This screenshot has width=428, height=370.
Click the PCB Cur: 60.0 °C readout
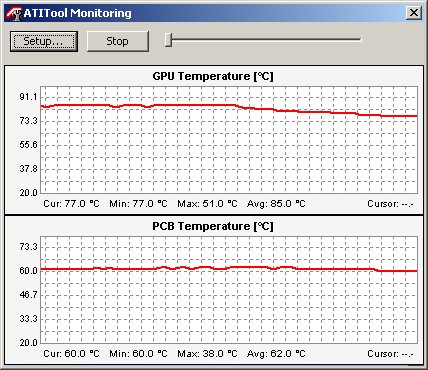pyautogui.click(x=71, y=353)
